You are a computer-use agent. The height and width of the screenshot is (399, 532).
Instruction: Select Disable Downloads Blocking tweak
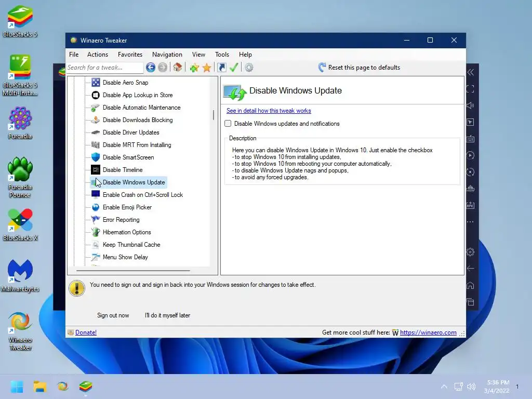click(138, 120)
